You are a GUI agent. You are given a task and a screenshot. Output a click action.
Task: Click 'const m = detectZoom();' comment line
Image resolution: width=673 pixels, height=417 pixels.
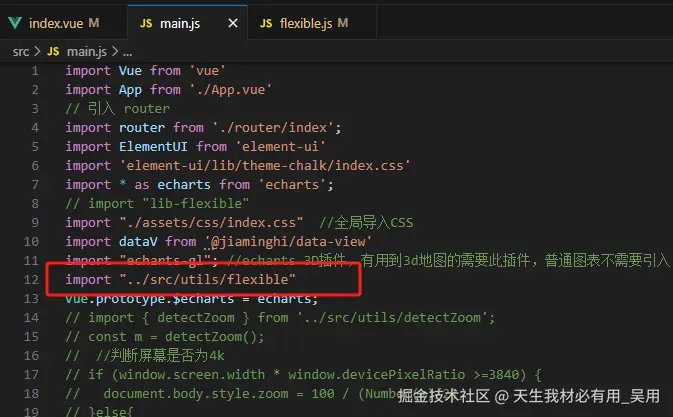click(x=165, y=337)
